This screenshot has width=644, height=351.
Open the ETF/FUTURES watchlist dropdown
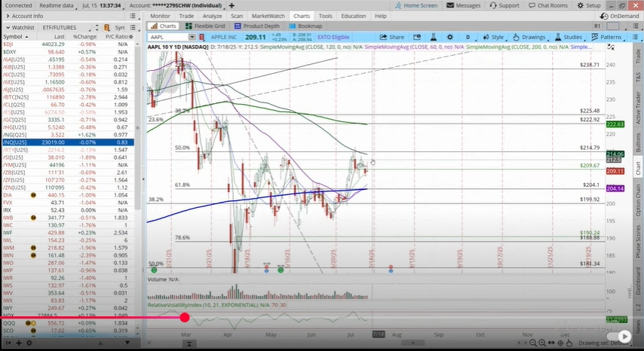(x=66, y=27)
